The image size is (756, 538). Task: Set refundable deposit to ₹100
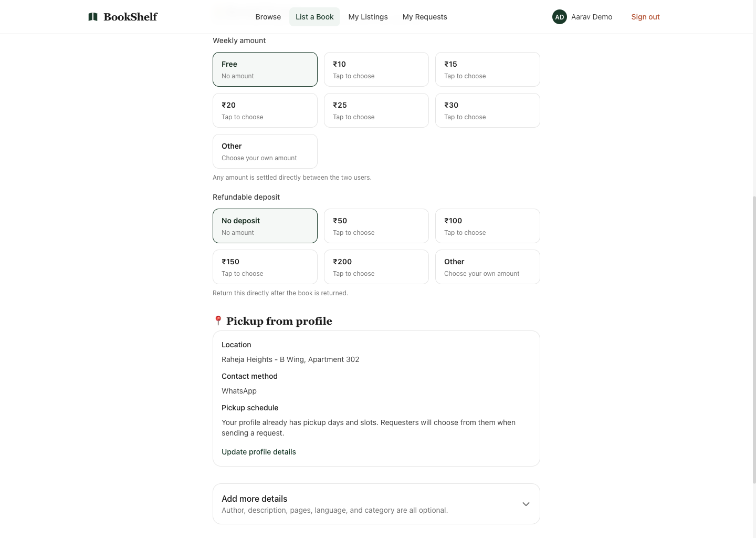coord(487,226)
